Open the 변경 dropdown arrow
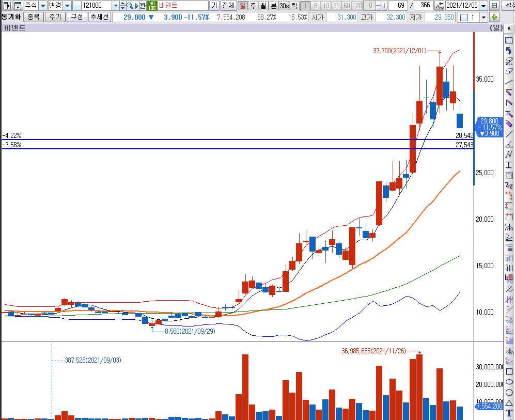This screenshot has height=420, width=515. [x=67, y=5]
